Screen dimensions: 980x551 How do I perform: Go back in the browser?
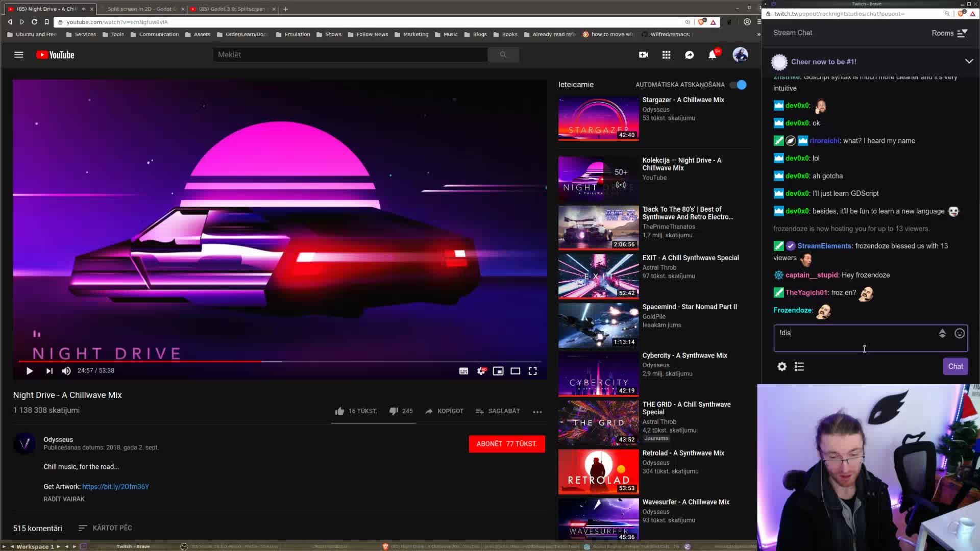10,22
